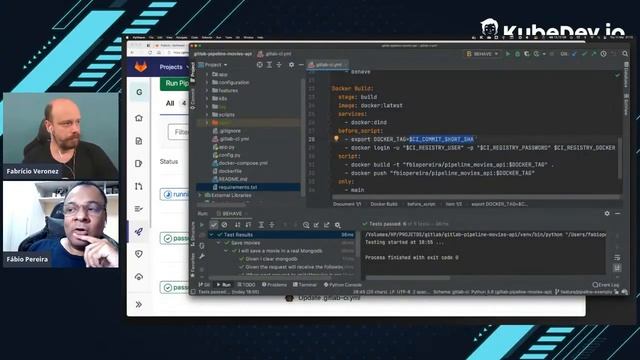This screenshot has width=640, height=360.
Task: Open the TODO tool window tab
Action: (246, 284)
